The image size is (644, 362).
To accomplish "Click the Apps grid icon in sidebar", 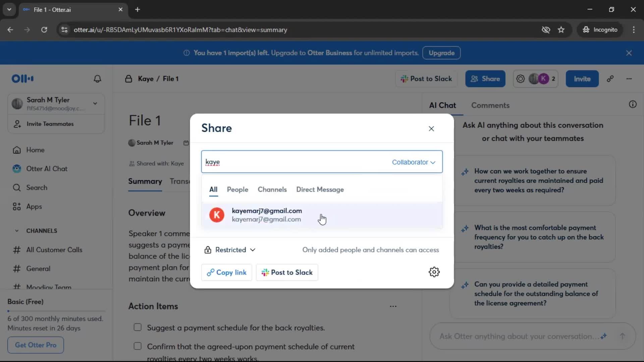I will 17,206.
